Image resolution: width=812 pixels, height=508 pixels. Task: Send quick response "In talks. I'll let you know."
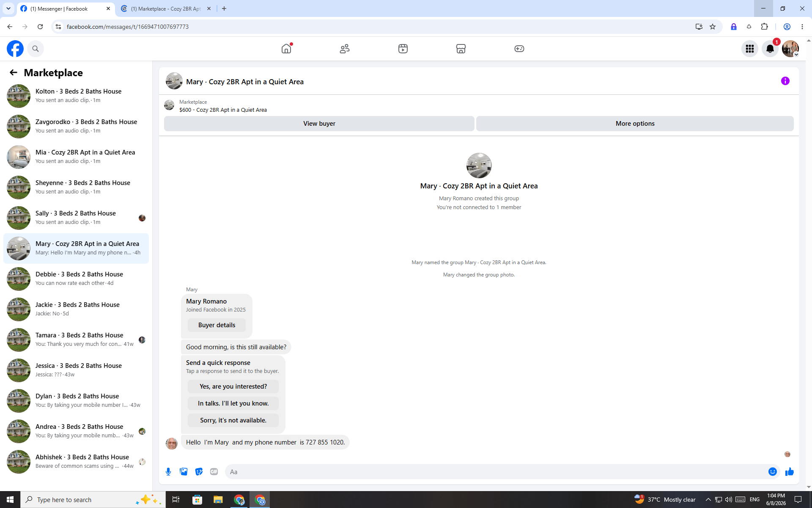(x=233, y=403)
